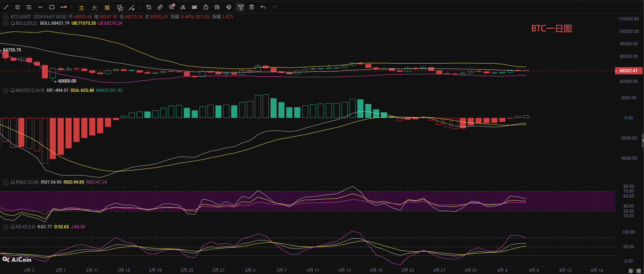
Task: Click the trash icon to delete drawings
Action: pos(252,7)
